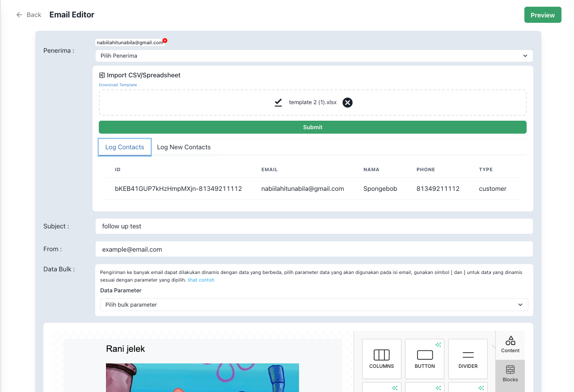The width and height of the screenshot is (574, 392).
Task: Switch to the Log New Contacts tab
Action: click(184, 147)
